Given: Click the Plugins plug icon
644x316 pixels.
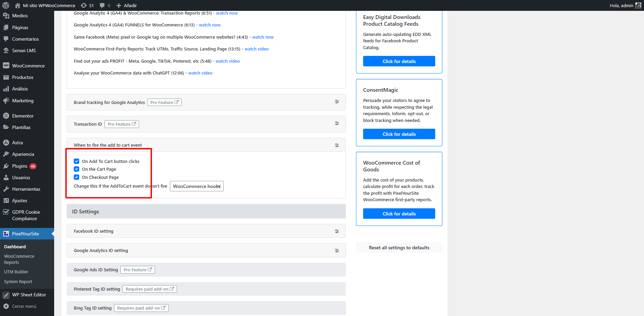Looking at the screenshot, I should (6, 166).
